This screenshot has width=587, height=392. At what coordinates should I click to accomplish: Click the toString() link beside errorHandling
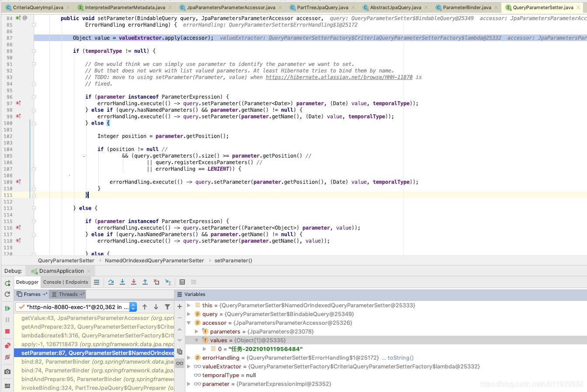coord(400,358)
